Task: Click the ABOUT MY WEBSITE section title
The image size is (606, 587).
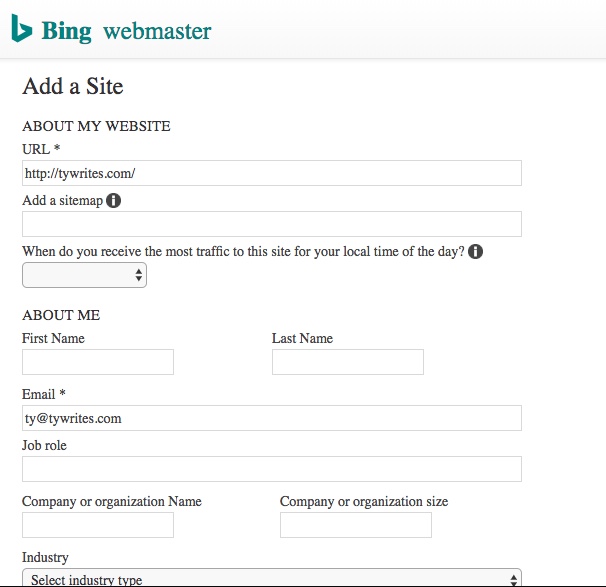Action: 96,126
